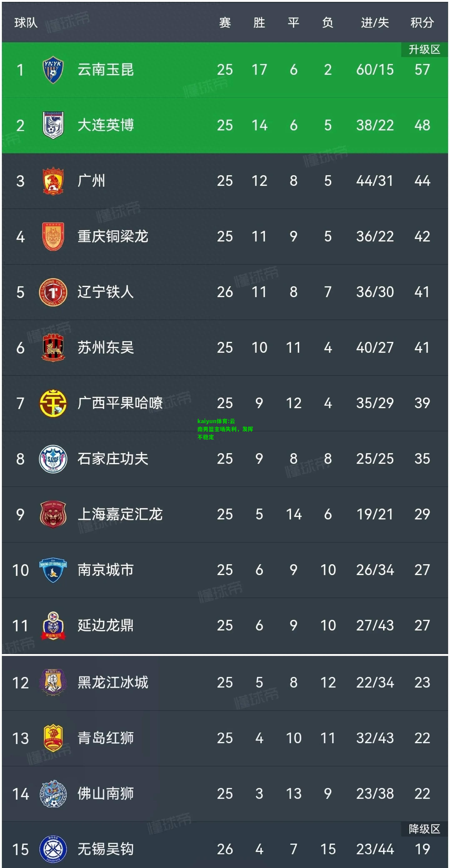Click the 石家庄功夫 SJZGF badge
450x868 pixels.
53,459
